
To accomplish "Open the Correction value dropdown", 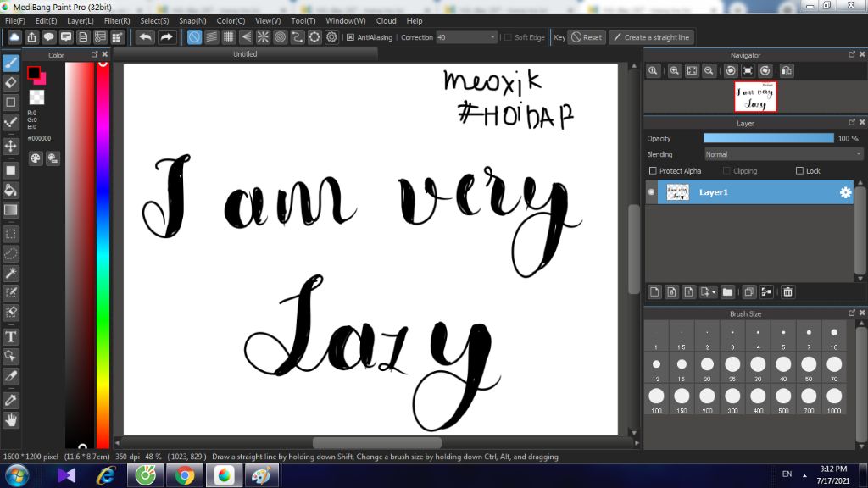I will pos(492,37).
